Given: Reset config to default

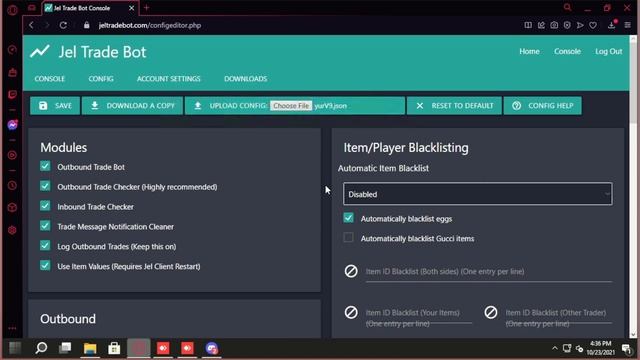Looking at the screenshot, I should click(454, 106).
